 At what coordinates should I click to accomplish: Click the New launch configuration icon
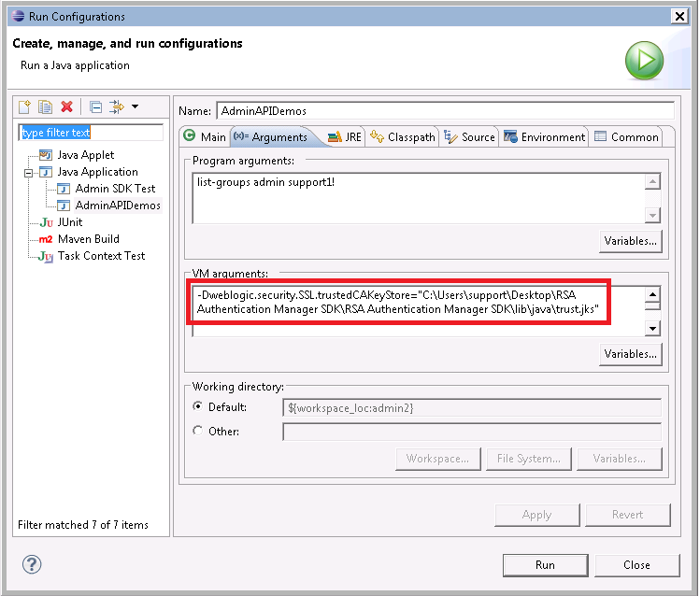25,106
